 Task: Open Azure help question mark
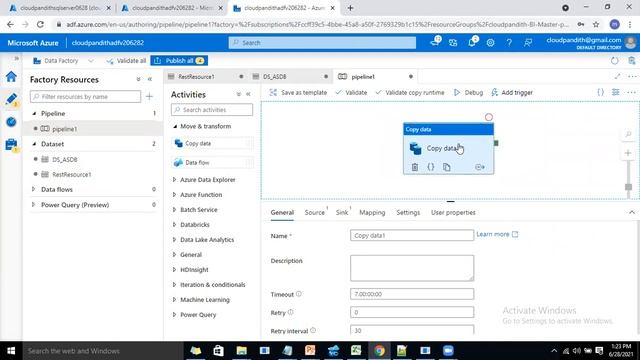tap(509, 42)
